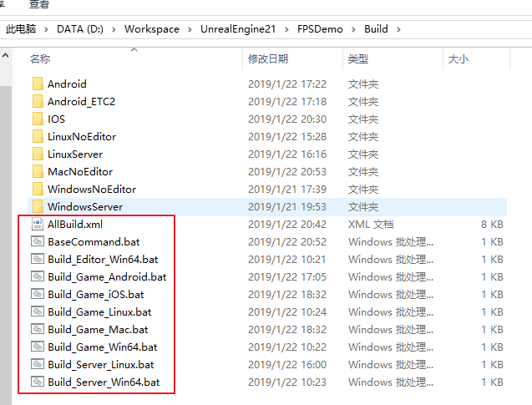The image size is (532, 405).
Task: Select the file name Build_Game_Mac.bat
Action: click(x=98, y=330)
